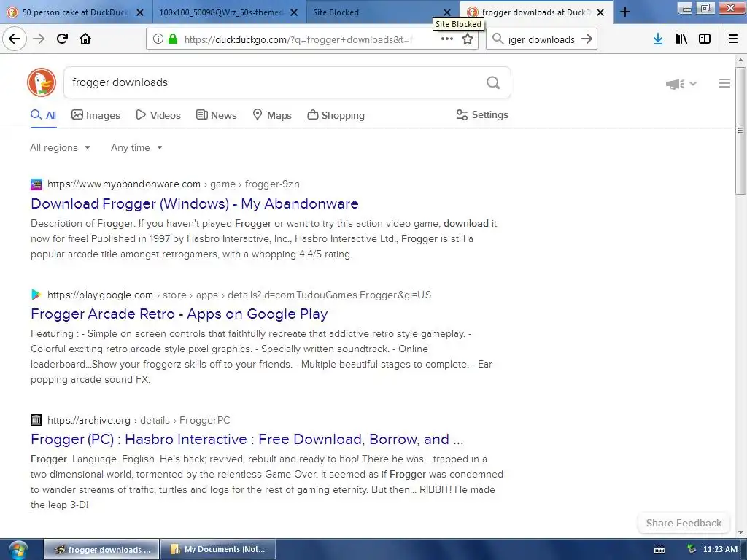Open the Downloads panel

pyautogui.click(x=658, y=39)
